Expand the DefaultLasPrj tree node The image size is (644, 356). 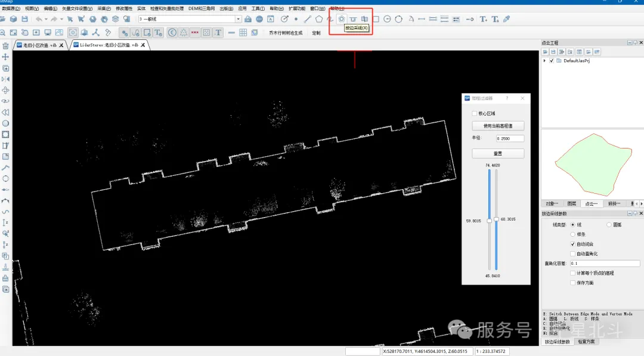[x=544, y=61]
